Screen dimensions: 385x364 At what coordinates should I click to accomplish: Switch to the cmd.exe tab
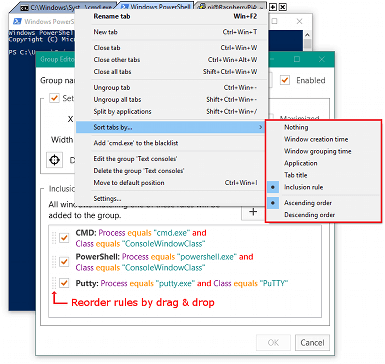(66, 7)
